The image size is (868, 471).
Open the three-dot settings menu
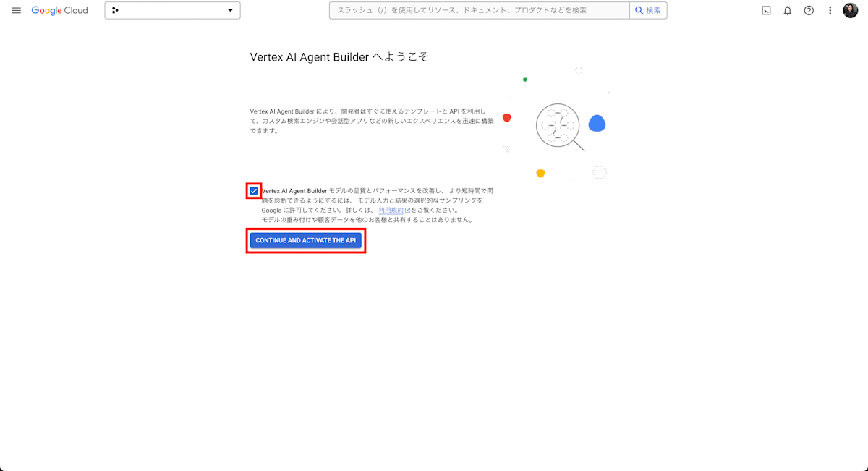pos(830,11)
